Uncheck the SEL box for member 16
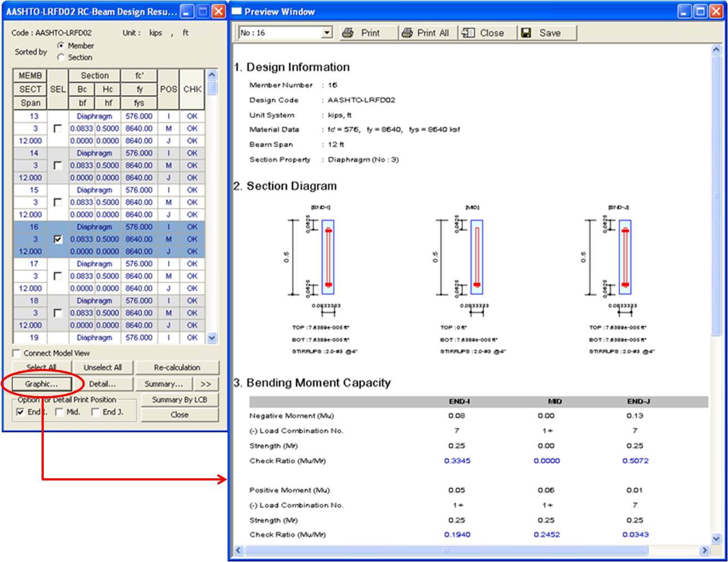The image size is (728, 562). pos(58,239)
